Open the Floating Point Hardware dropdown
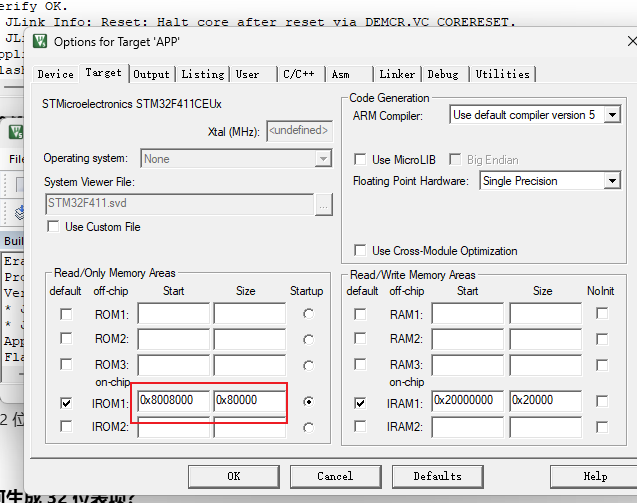 point(612,181)
